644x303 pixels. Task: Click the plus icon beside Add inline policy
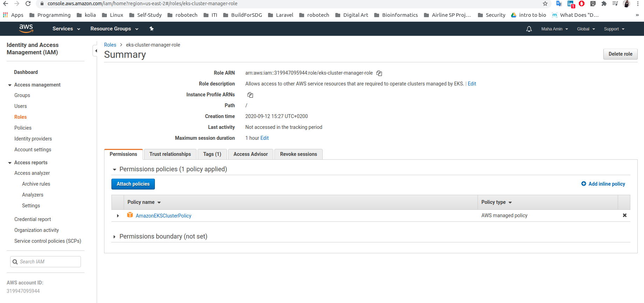584,184
